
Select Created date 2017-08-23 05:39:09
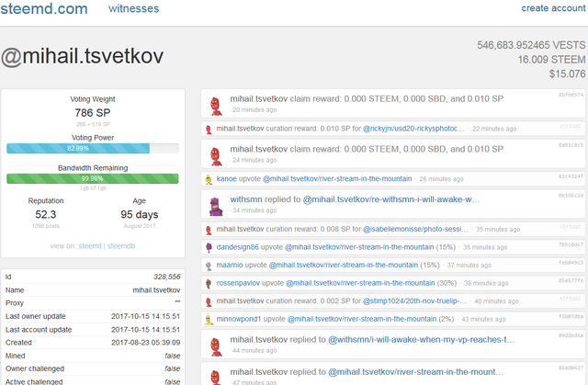point(145,343)
